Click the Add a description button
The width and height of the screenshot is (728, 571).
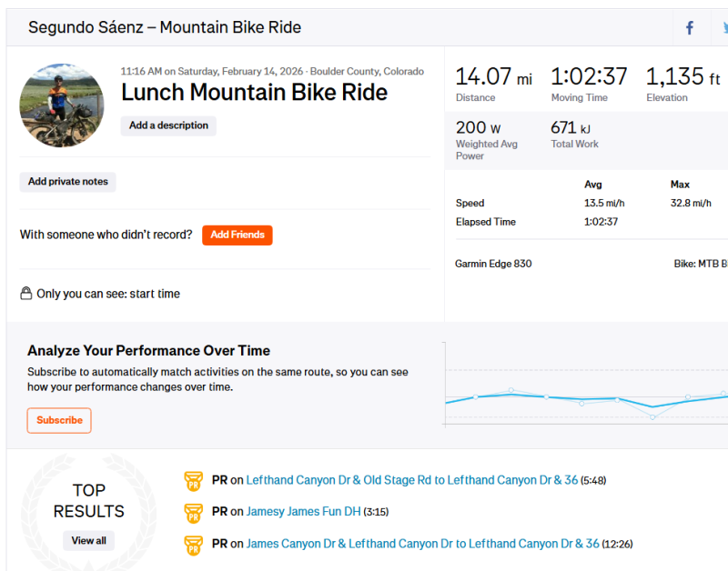168,125
